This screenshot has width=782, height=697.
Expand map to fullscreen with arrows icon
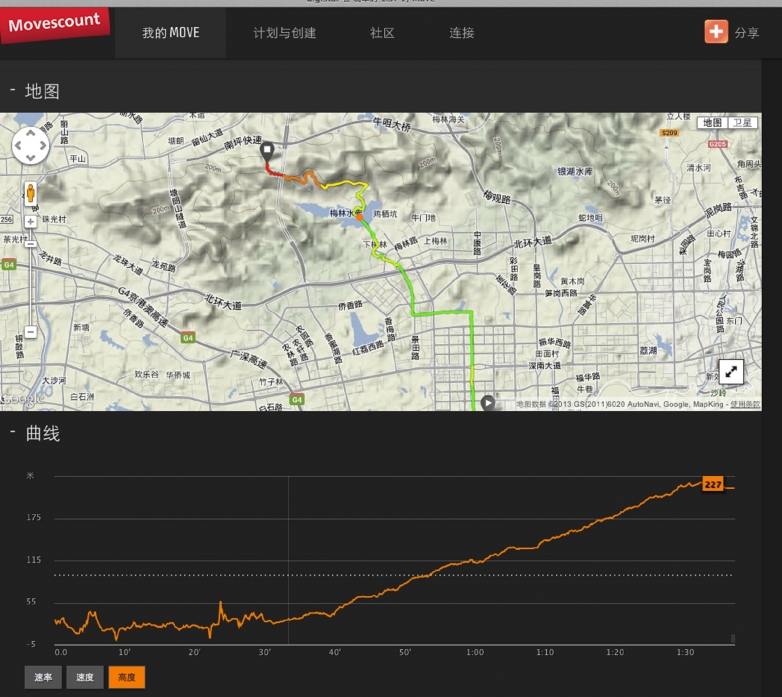tap(732, 372)
